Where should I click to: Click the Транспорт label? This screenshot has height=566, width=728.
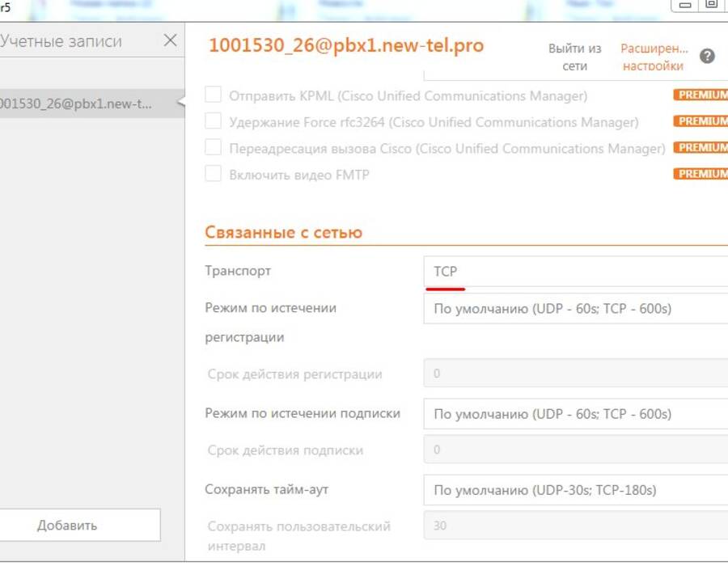238,271
